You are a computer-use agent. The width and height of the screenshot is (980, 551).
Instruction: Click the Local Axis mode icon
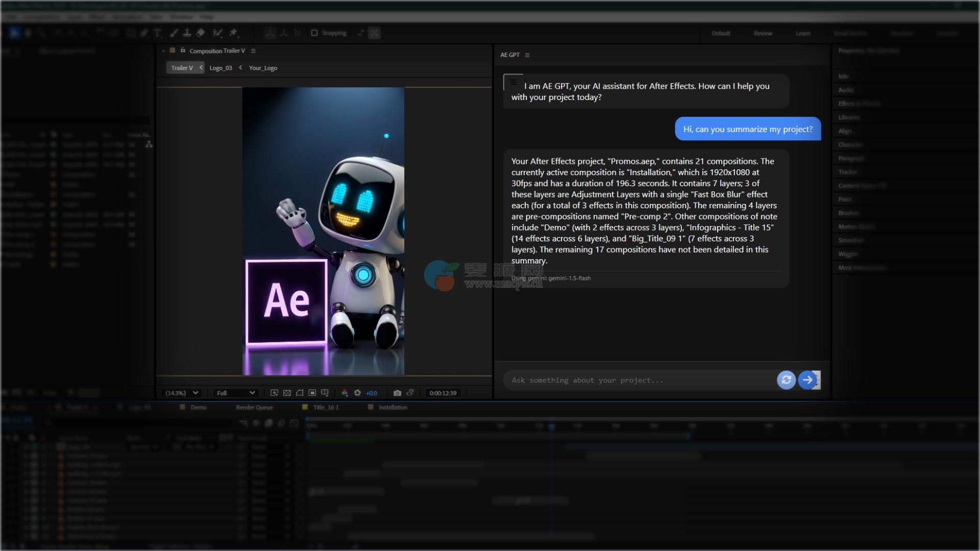270,33
